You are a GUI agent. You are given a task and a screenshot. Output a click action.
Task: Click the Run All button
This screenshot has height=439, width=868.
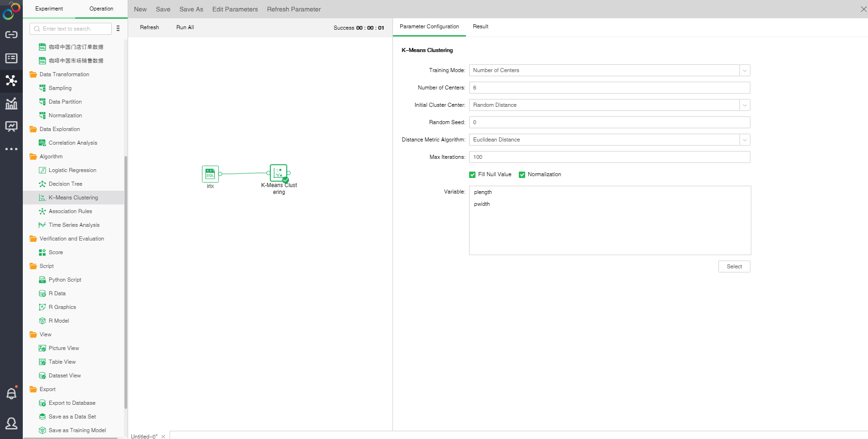tap(185, 27)
